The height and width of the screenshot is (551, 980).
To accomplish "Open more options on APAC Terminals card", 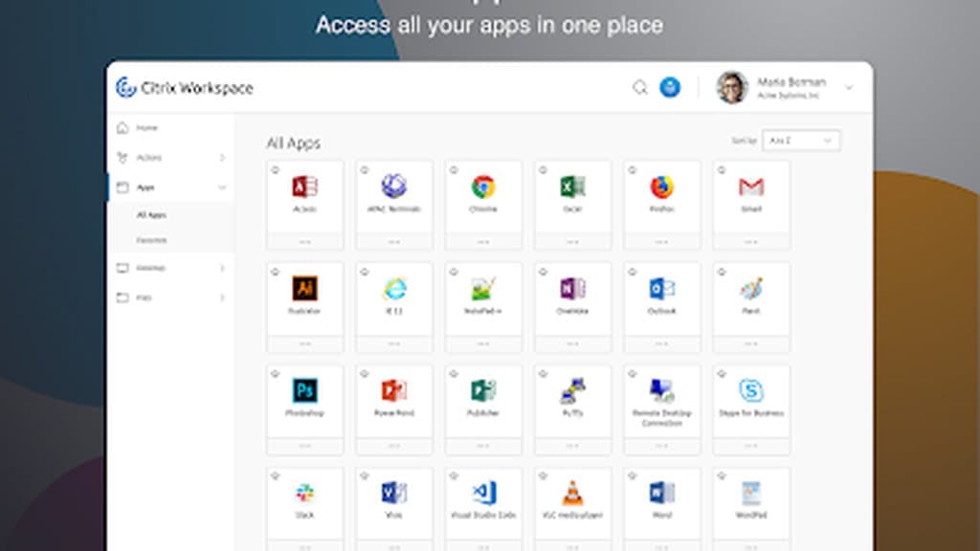I will 393,242.
